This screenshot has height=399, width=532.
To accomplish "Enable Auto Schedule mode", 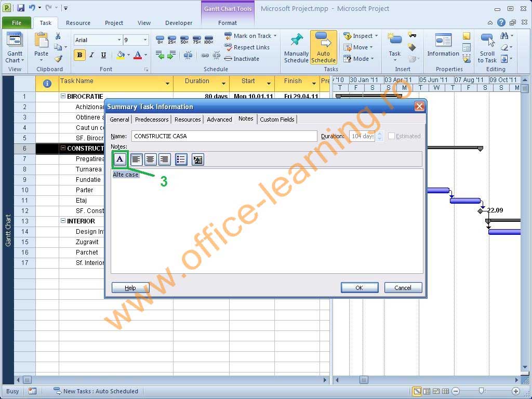I will click(x=323, y=47).
